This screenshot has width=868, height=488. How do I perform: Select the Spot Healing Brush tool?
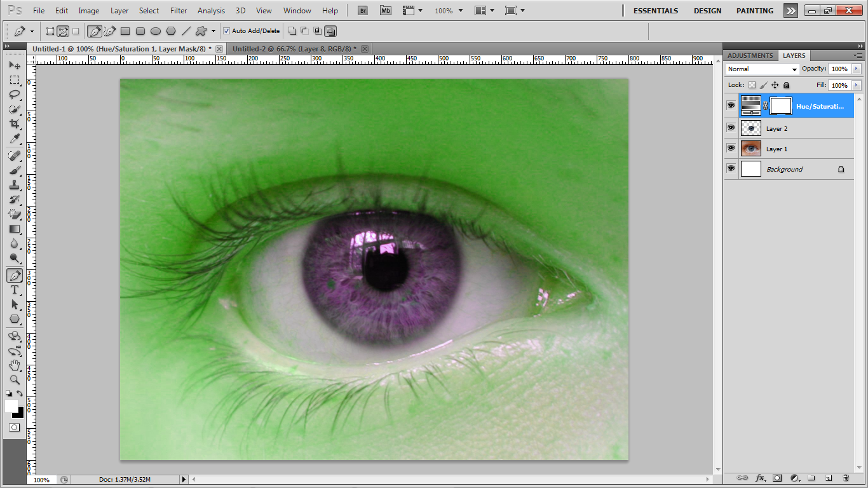click(x=15, y=156)
